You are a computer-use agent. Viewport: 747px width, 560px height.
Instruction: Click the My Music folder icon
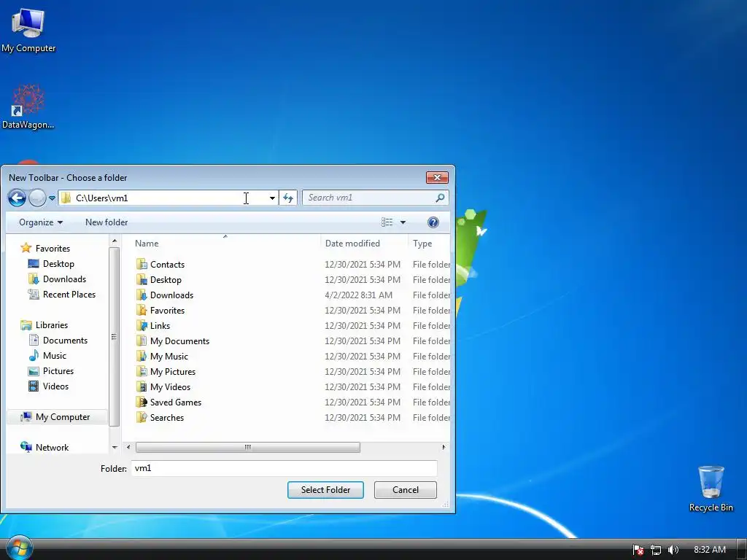click(x=142, y=356)
